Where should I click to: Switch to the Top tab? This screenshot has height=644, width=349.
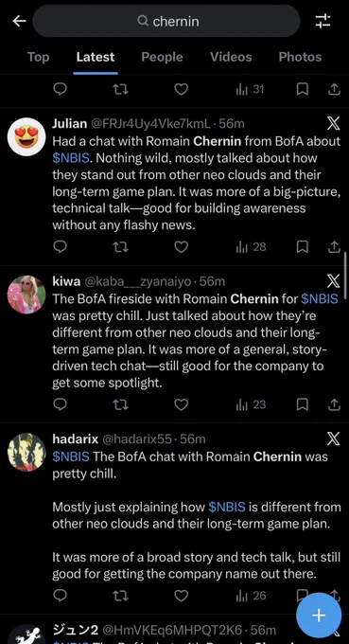pyautogui.click(x=38, y=57)
